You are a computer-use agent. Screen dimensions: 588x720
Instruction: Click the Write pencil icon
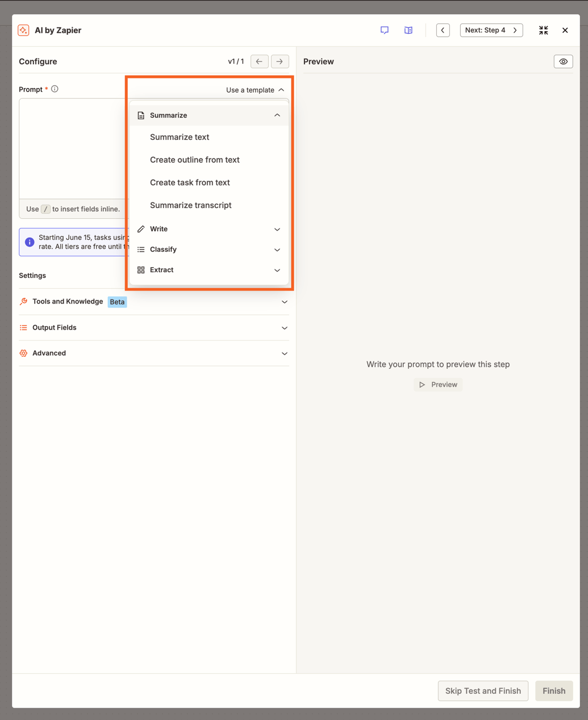141,229
